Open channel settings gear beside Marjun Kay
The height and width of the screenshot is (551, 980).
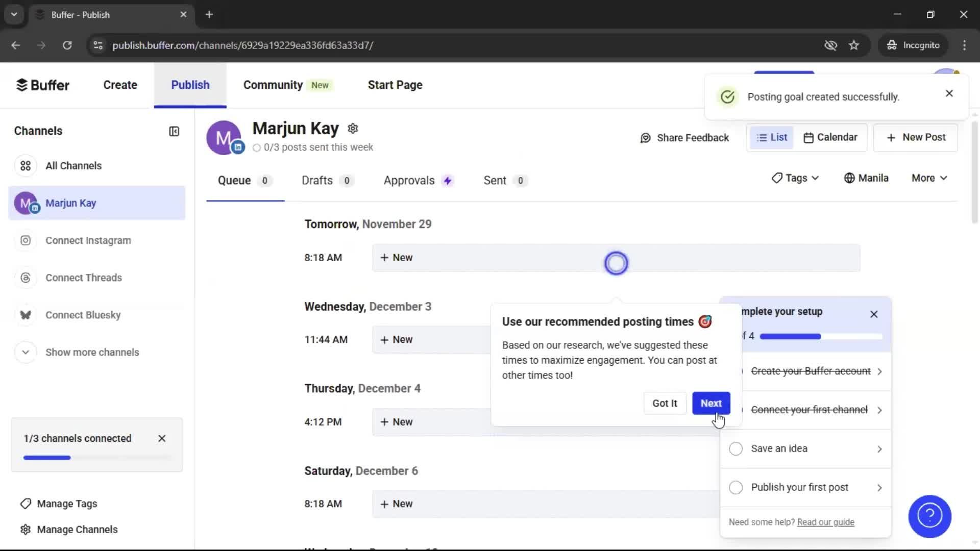coord(353,128)
